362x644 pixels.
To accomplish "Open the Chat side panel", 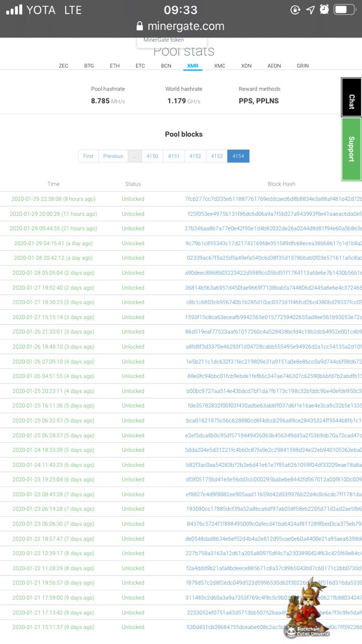I will pos(351,97).
